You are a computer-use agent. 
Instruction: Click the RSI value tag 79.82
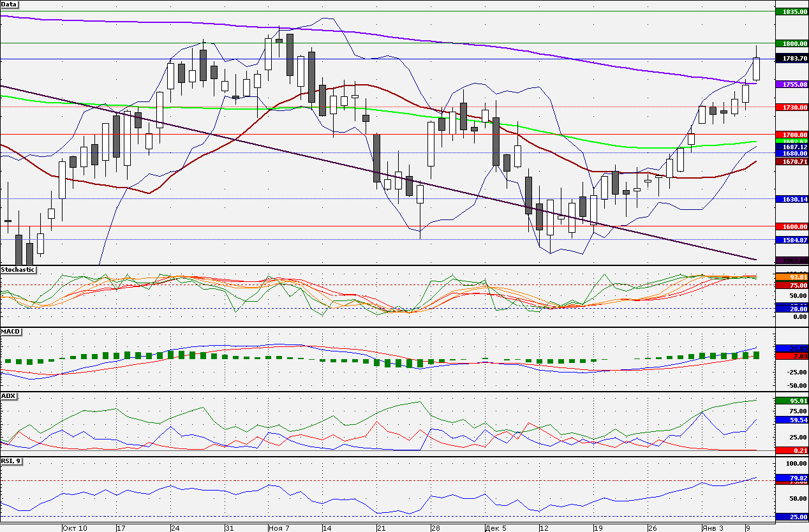[x=791, y=477]
